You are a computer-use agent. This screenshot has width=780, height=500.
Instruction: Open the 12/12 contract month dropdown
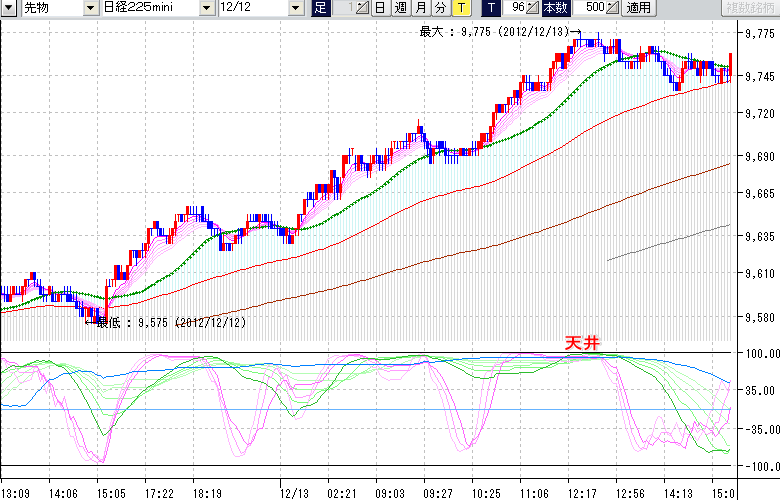coord(295,8)
